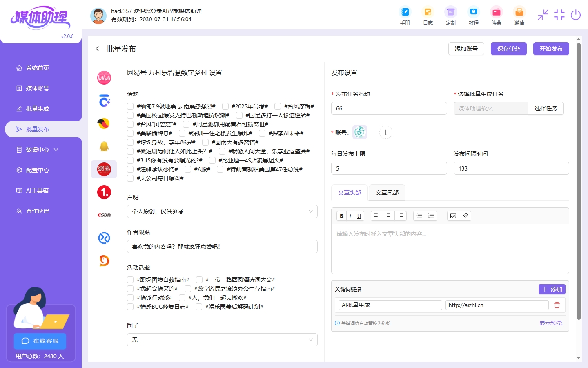Screen dimensions: 588x368
Task: Open 批量生成 from the sidebar
Action: (x=38, y=108)
